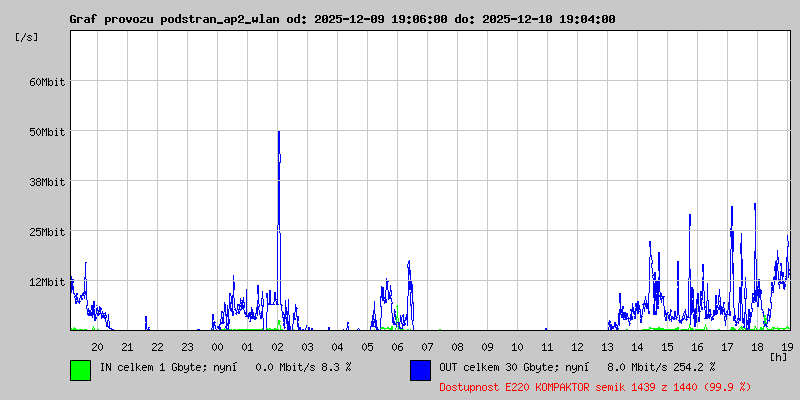Viewport: 800px width, 400px height.
Task: Click the '15' hour label on the x-axis
Action: point(667,347)
